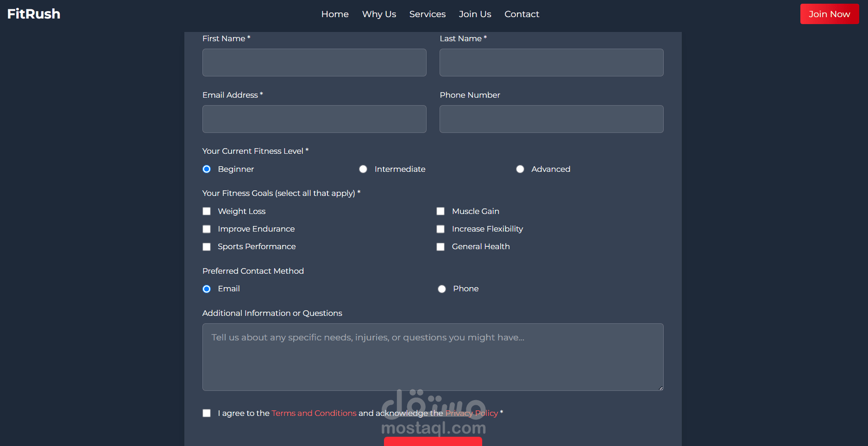Check the Weight Loss goal
This screenshot has height=446, width=868.
207,211
